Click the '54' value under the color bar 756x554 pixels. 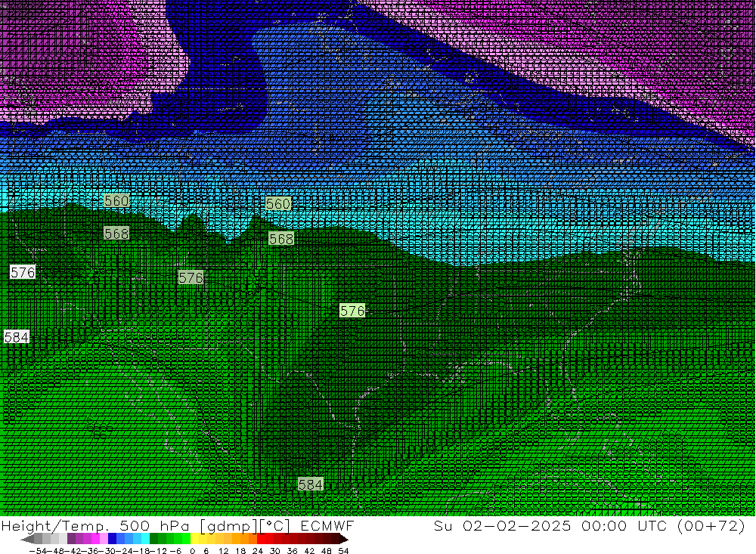pyautogui.click(x=343, y=551)
